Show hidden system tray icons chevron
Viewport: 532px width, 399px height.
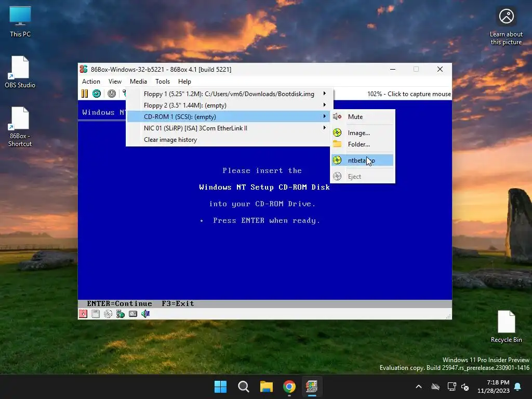tap(419, 387)
